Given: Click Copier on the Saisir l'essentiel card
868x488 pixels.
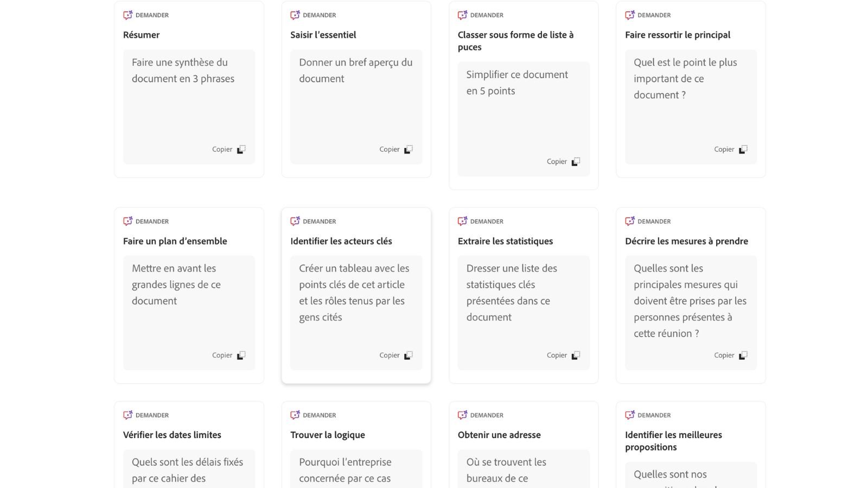Looking at the screenshot, I should coord(390,149).
